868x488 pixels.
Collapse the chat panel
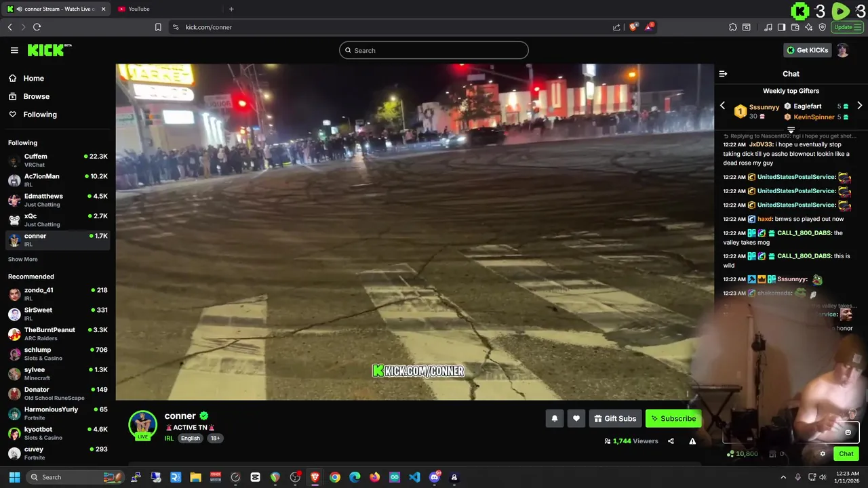[x=723, y=74]
